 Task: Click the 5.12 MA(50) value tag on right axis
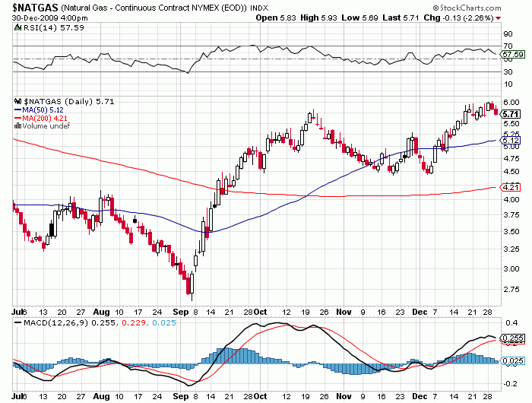click(511, 140)
